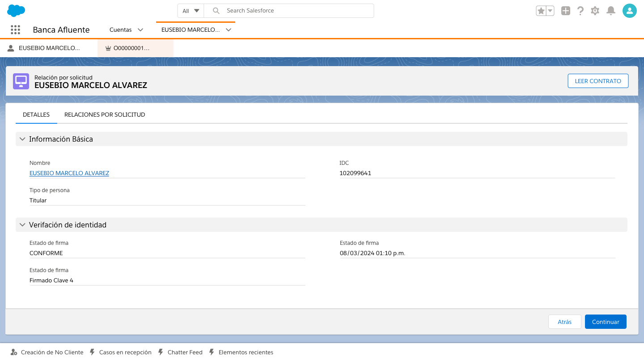The image size is (644, 361).
Task: Click the person icon on EUSEBIO subtab
Action: [x=11, y=48]
